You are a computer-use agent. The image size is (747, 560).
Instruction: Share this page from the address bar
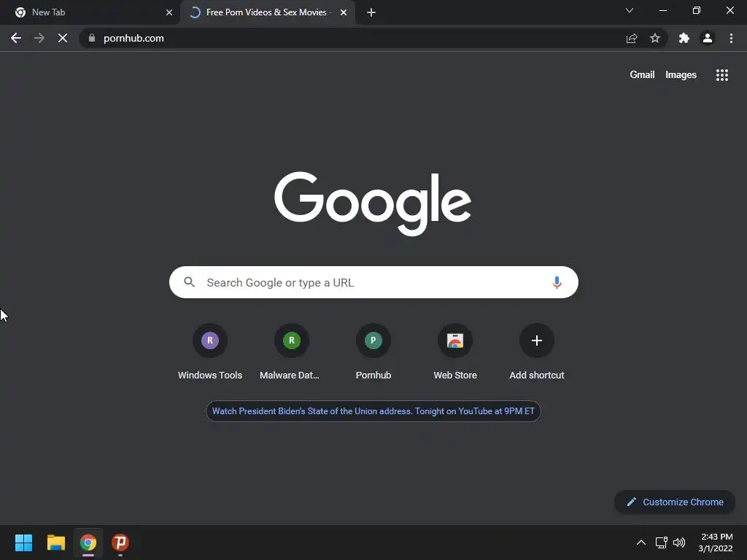pos(632,38)
